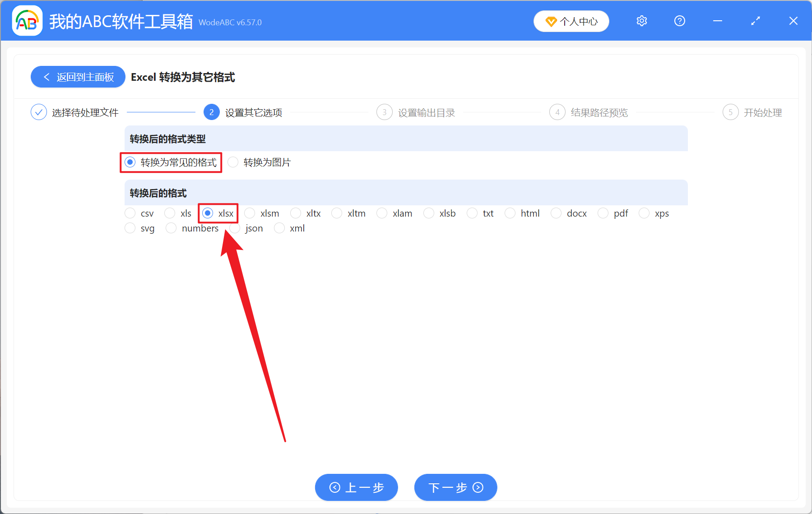
Task: Click the ABC toolbox logo
Action: point(27,21)
